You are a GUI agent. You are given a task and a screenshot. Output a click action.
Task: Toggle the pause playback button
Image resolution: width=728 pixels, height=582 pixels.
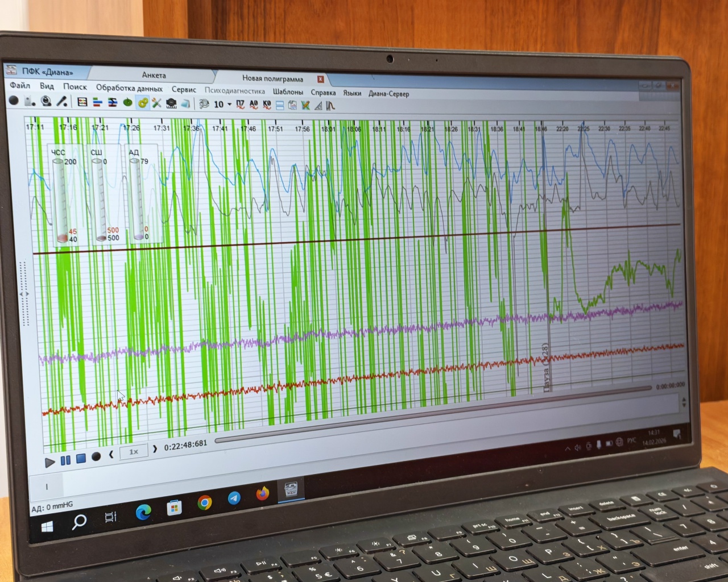pos(65,460)
